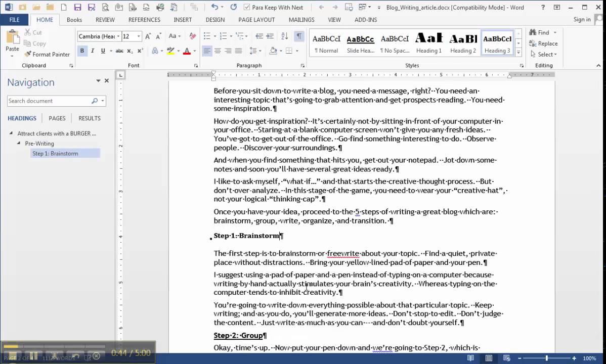This screenshot has width=606, height=364.
Task: Align text left
Action: [207, 51]
